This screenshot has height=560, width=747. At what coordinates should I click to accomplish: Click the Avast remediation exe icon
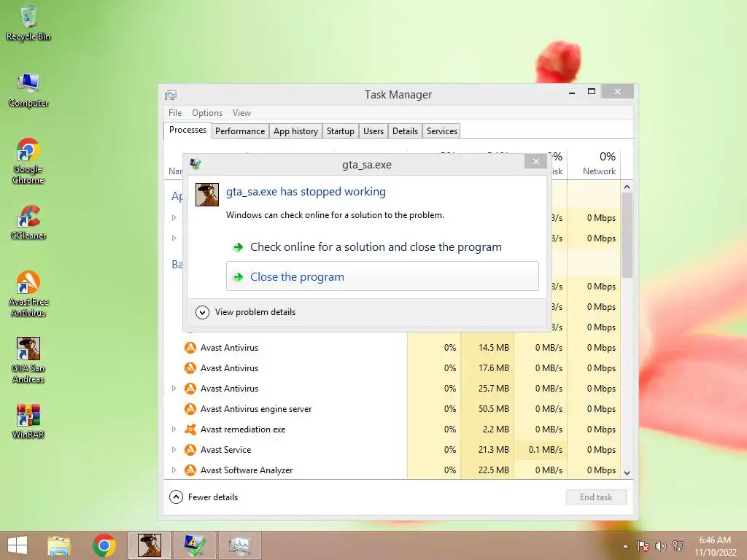(190, 429)
